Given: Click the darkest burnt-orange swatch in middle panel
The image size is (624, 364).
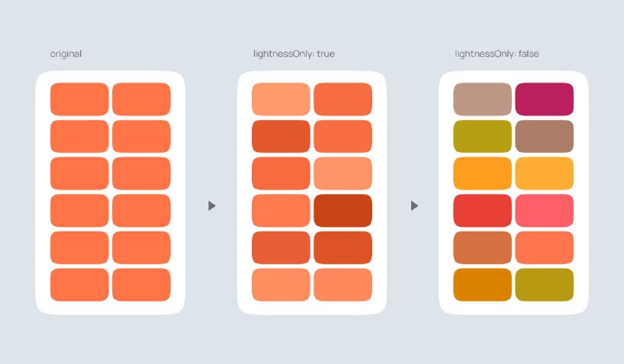Looking at the screenshot, I should (342, 210).
